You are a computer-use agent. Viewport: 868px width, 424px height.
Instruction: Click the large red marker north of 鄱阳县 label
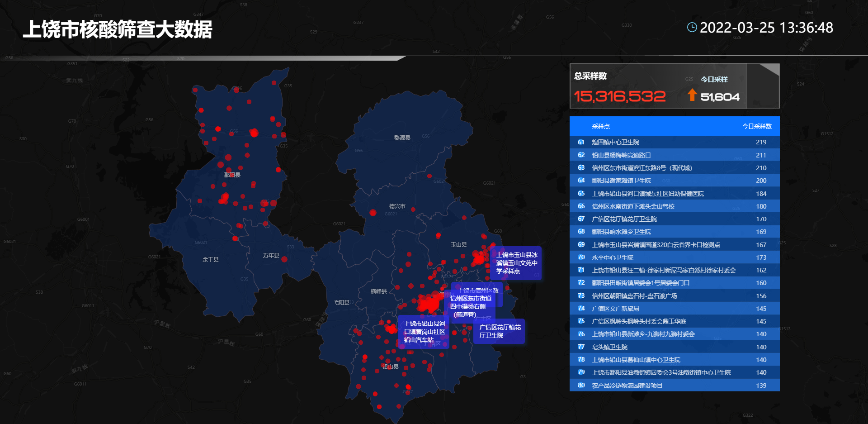[254, 133]
